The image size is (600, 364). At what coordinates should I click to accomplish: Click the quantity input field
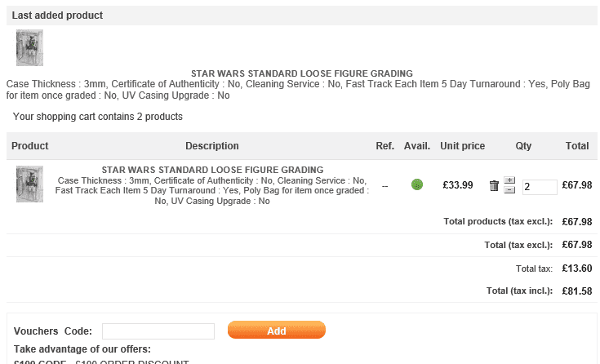click(540, 187)
